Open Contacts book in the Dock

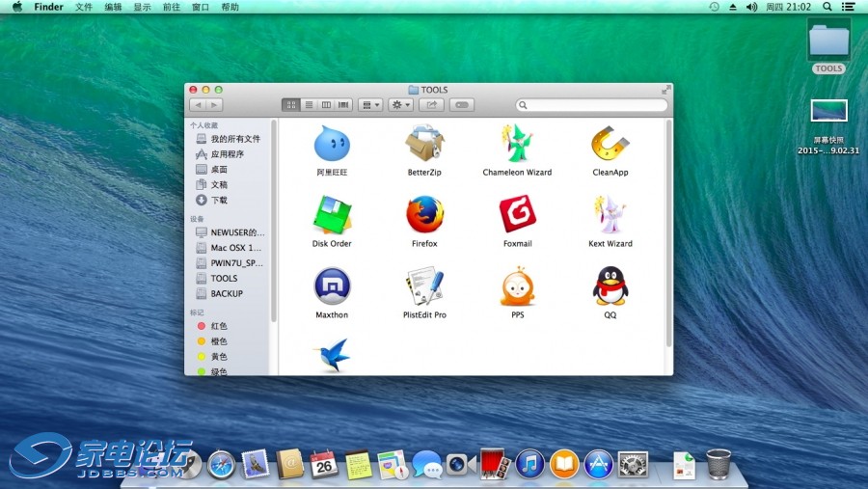click(290, 464)
